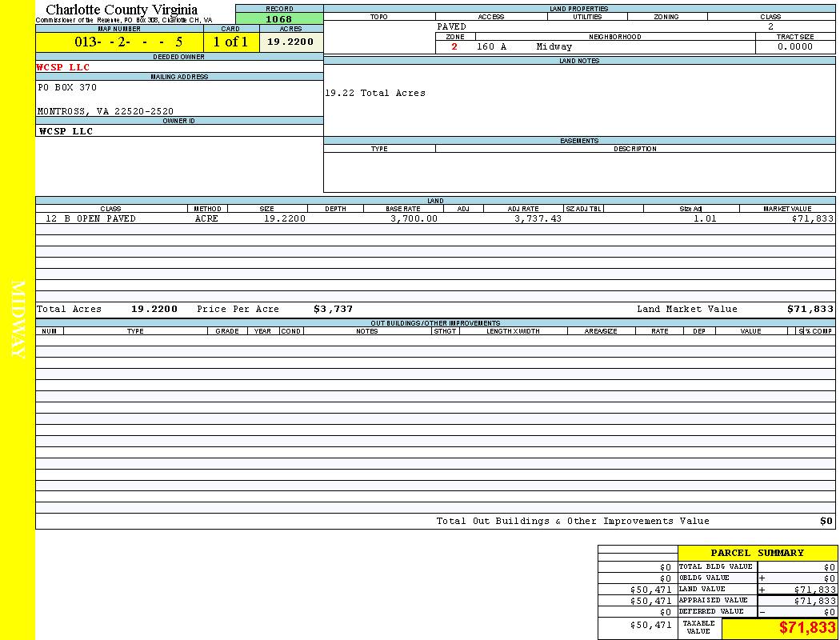
Task: Click the PO BOX 370 mailing address
Action: click(67, 87)
